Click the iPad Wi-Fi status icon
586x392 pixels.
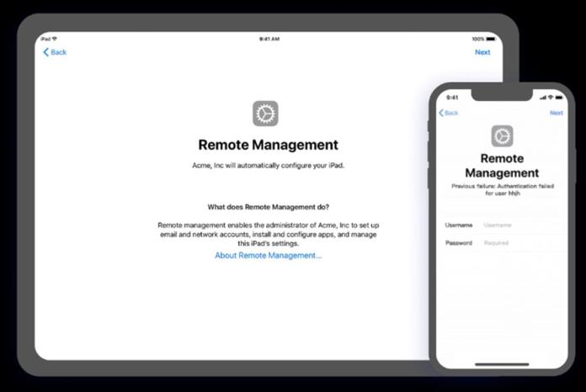click(x=55, y=39)
